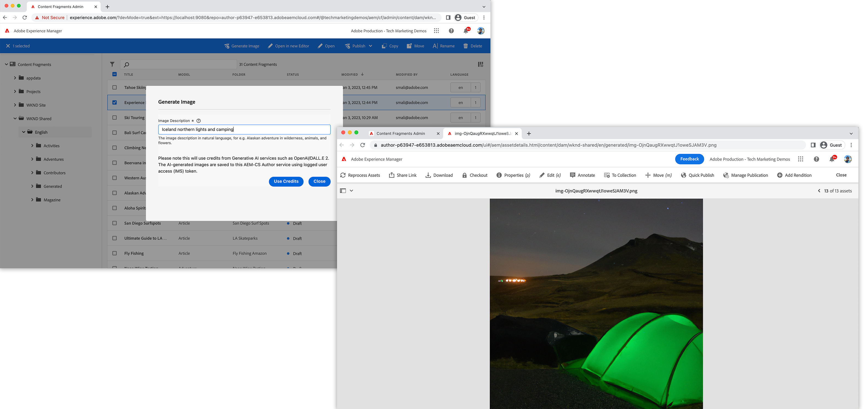Click the Delete trash icon
868x409 pixels.
tap(465, 46)
